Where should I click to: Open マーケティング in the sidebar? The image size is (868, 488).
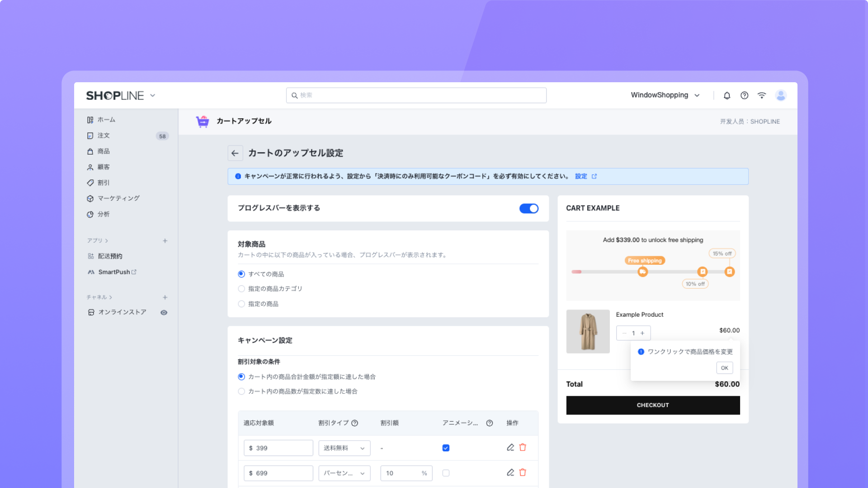(x=118, y=198)
